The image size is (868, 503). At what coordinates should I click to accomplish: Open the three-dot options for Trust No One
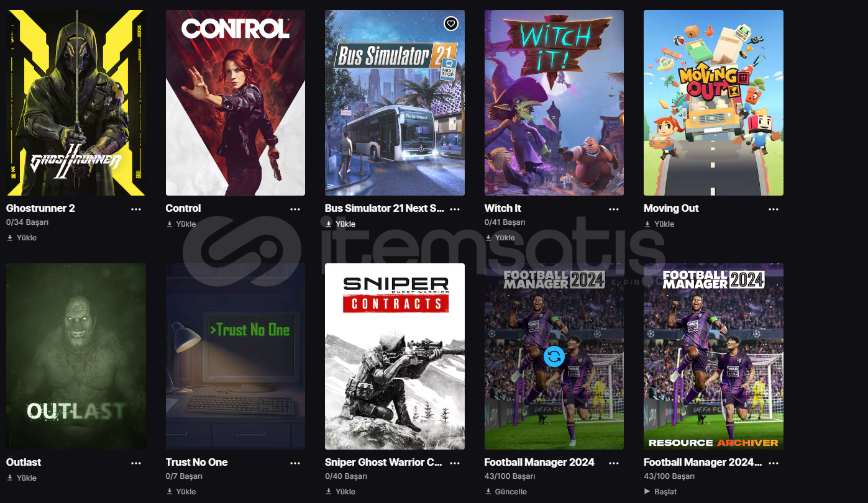295,463
